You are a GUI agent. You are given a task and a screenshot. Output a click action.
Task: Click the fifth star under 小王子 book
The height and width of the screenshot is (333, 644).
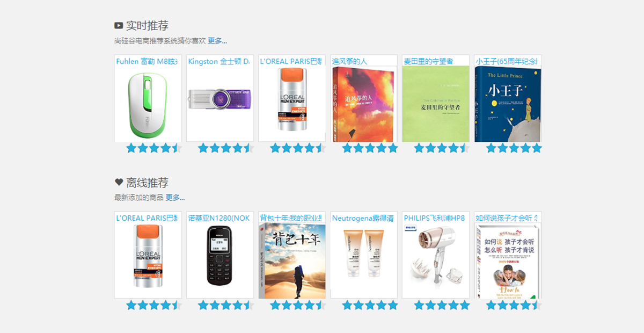(536, 148)
